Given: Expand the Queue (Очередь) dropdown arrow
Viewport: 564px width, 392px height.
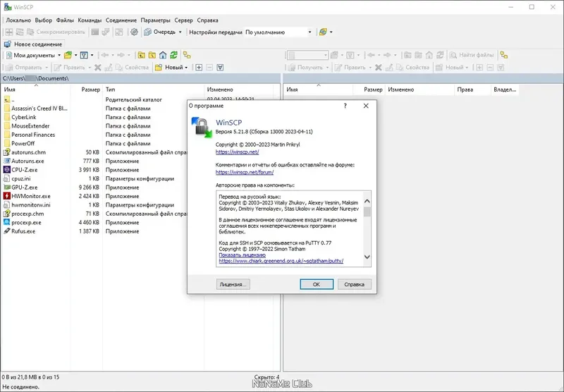Looking at the screenshot, I should click(x=180, y=32).
